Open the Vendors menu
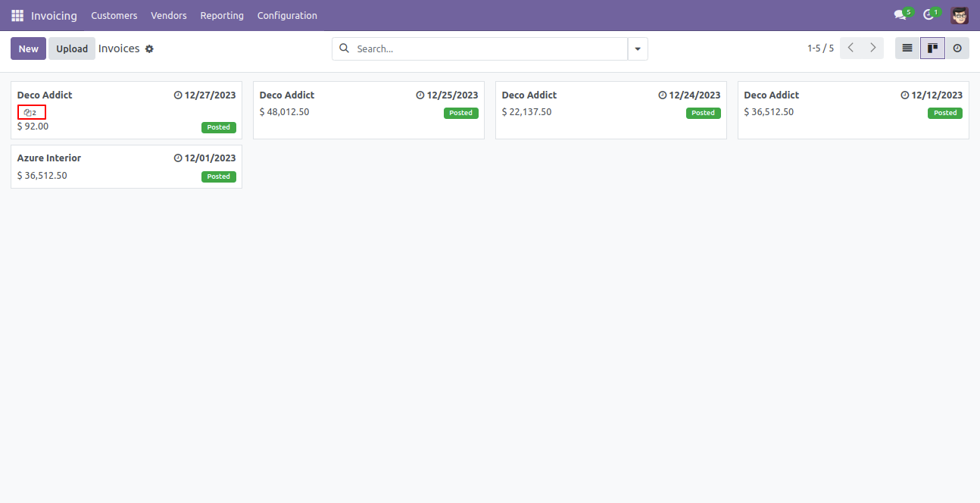Image resolution: width=980 pixels, height=503 pixels. [x=169, y=15]
